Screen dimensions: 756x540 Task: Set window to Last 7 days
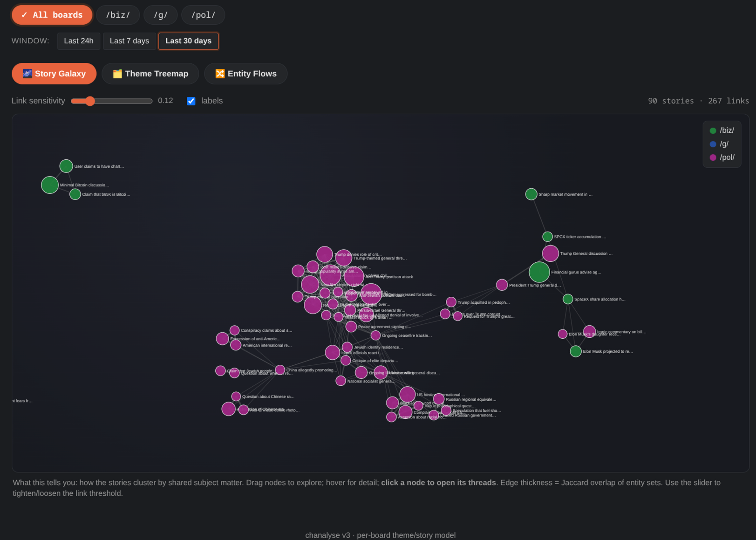129,41
